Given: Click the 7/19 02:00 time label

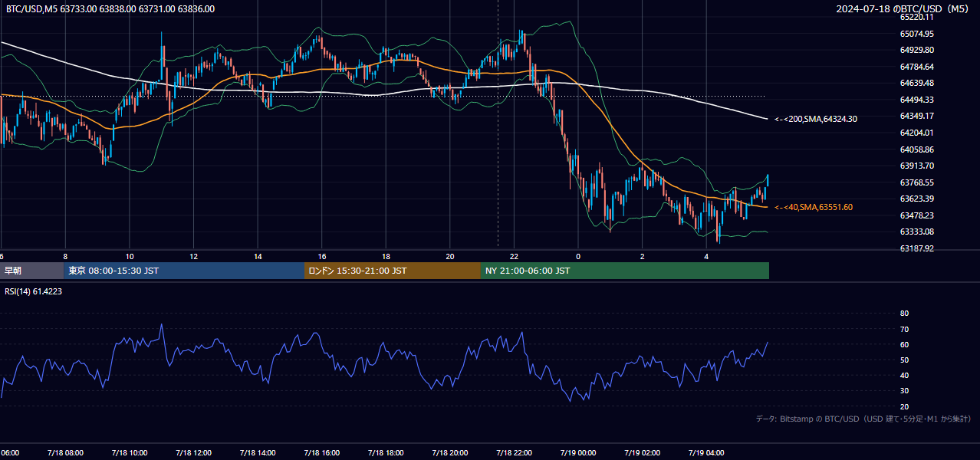Looking at the screenshot, I should (x=642, y=453).
